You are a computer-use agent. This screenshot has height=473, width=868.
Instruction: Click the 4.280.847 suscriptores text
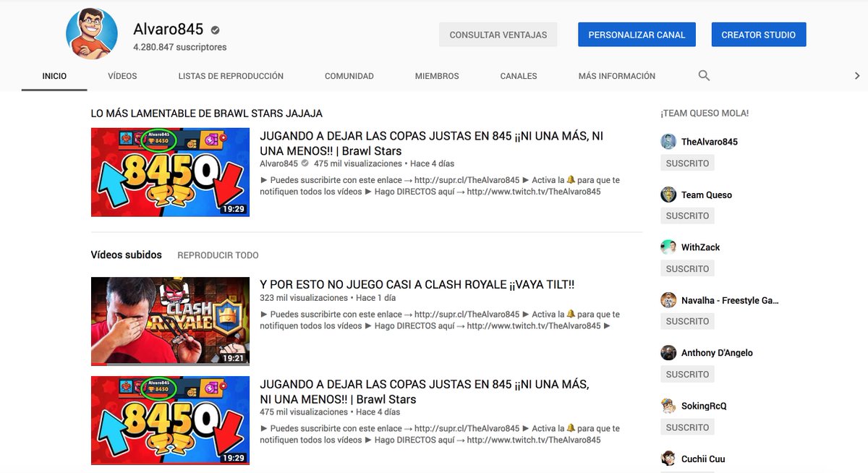pyautogui.click(x=180, y=47)
